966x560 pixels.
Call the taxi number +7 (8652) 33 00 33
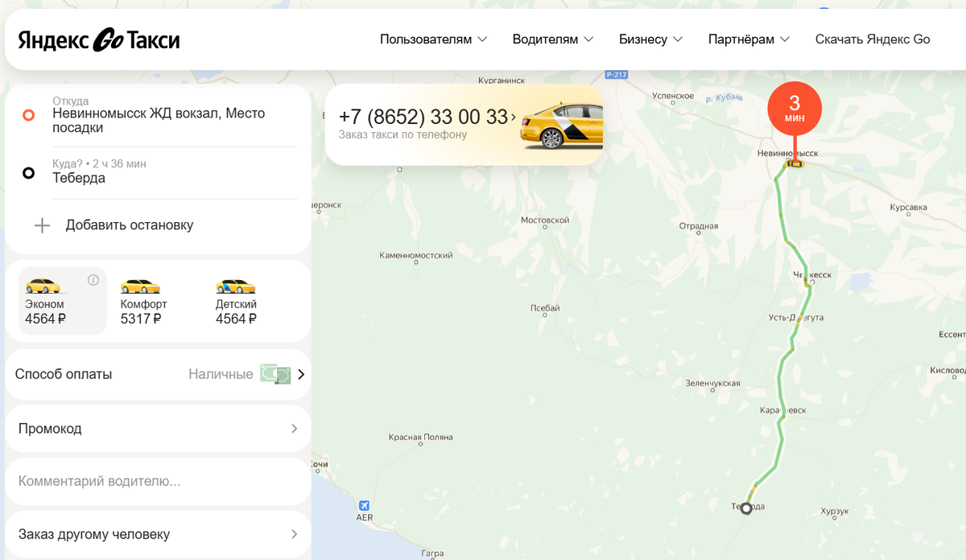pyautogui.click(x=423, y=117)
